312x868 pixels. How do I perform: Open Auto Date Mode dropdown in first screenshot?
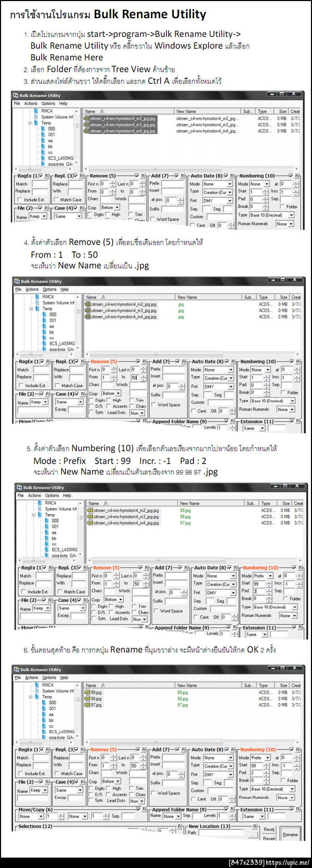coord(217,184)
